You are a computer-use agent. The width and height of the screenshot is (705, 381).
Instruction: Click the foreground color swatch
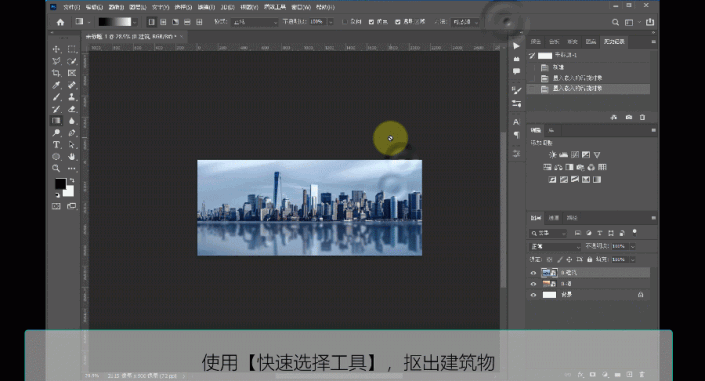(60, 184)
